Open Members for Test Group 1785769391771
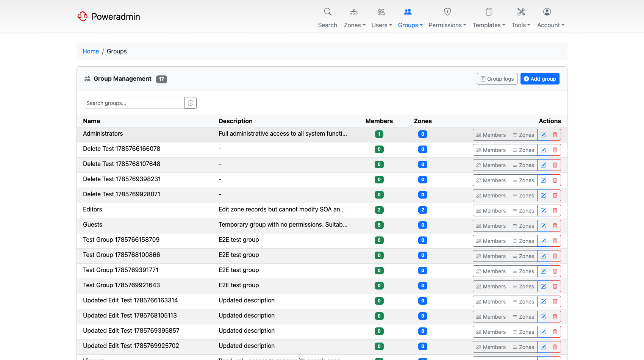644x360 pixels. pos(491,271)
